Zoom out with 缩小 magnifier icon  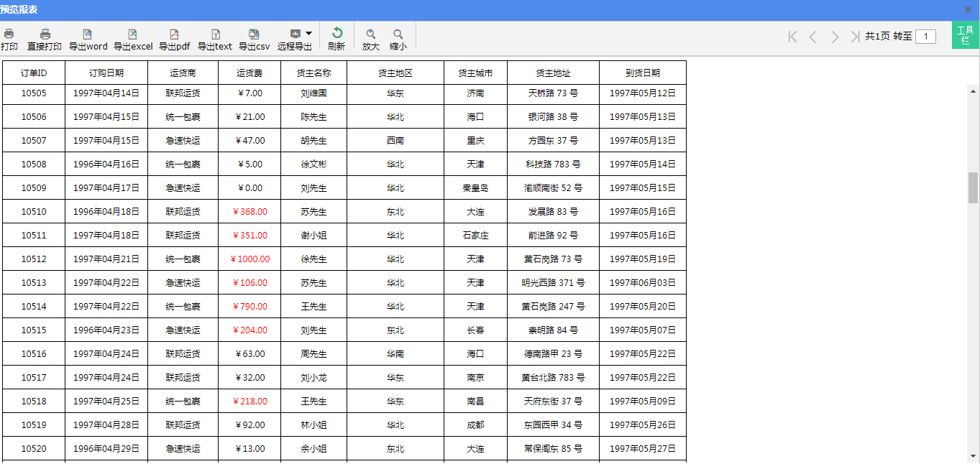tap(398, 34)
